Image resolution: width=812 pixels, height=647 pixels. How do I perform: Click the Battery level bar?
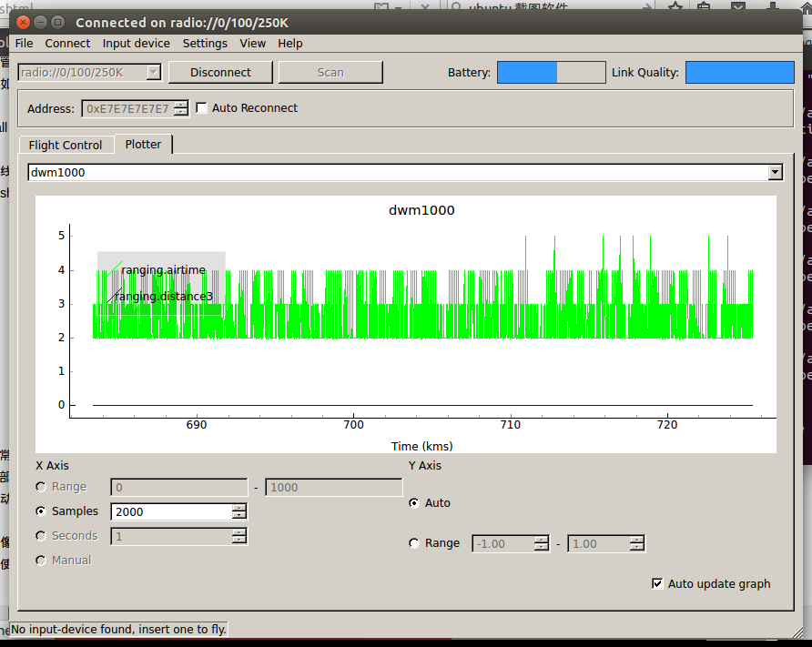click(551, 73)
